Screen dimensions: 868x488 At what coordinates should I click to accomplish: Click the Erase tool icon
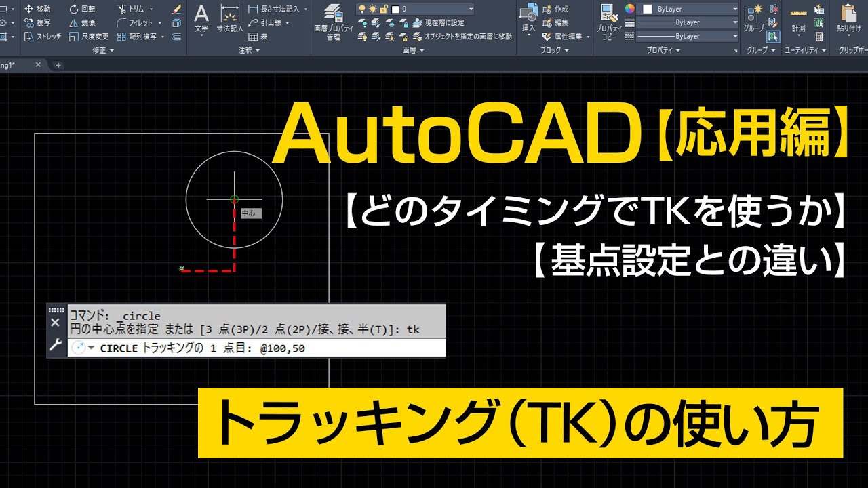click(x=176, y=9)
